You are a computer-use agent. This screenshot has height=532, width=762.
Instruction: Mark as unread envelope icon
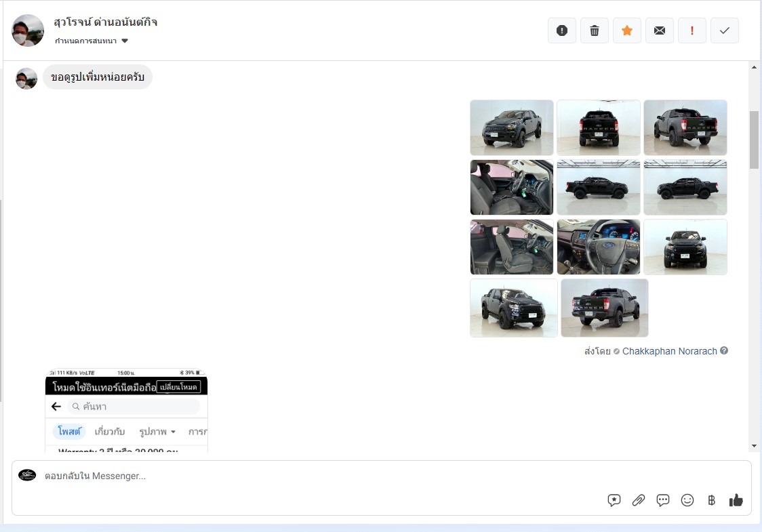660,30
